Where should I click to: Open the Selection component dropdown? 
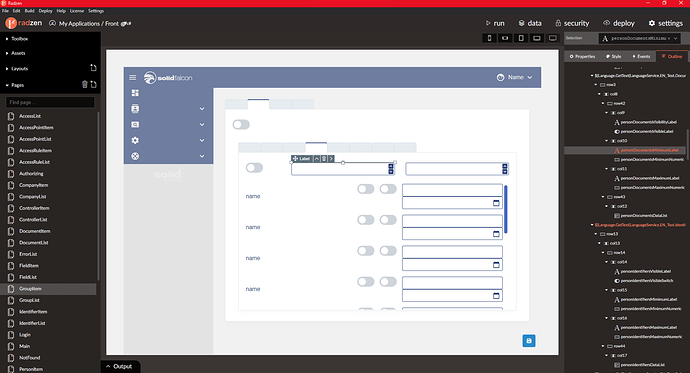click(640, 38)
